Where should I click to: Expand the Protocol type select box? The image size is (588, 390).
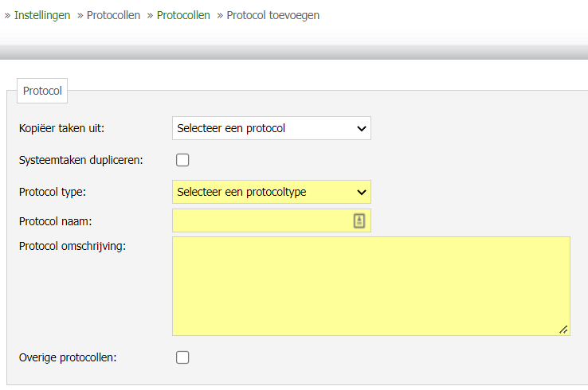(x=271, y=192)
